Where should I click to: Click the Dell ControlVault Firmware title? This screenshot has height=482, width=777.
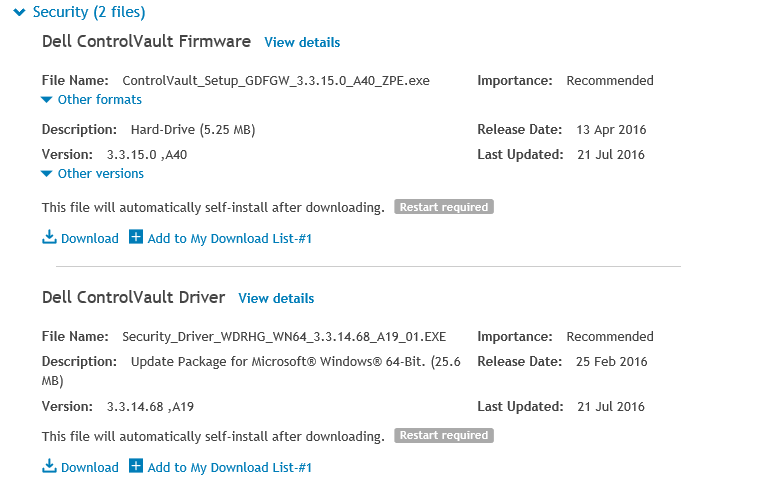click(146, 42)
